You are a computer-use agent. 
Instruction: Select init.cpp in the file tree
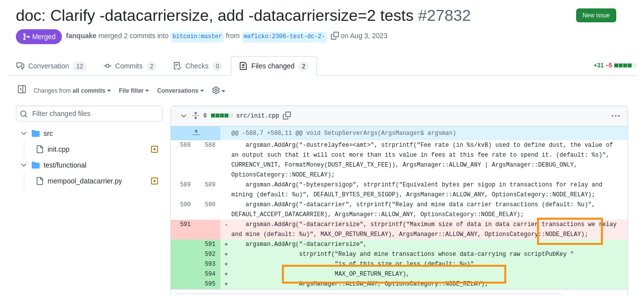click(x=58, y=149)
